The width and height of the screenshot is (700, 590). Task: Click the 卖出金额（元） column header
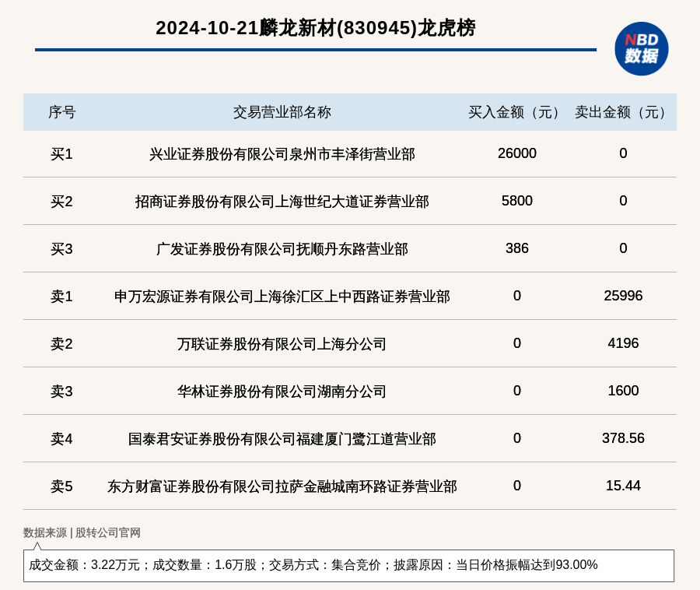[x=621, y=112]
